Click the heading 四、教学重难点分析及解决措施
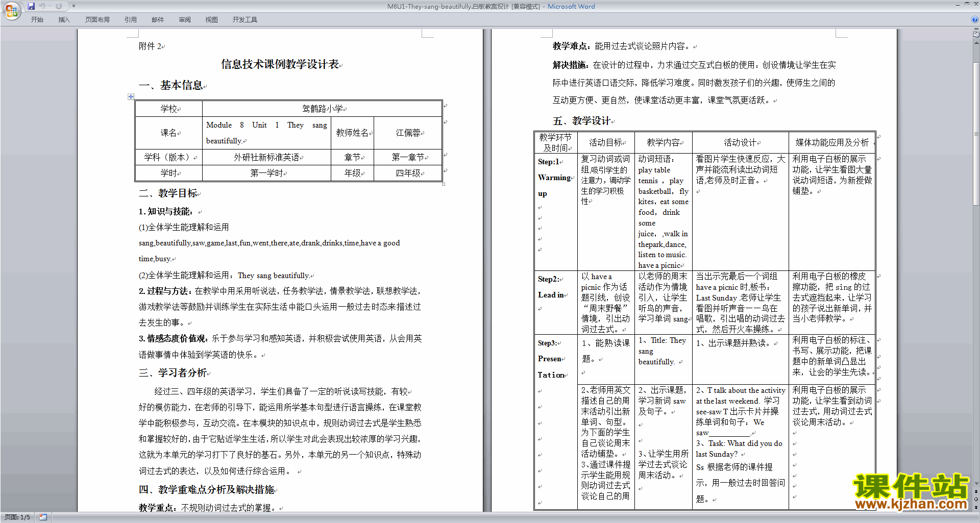 pos(207,490)
